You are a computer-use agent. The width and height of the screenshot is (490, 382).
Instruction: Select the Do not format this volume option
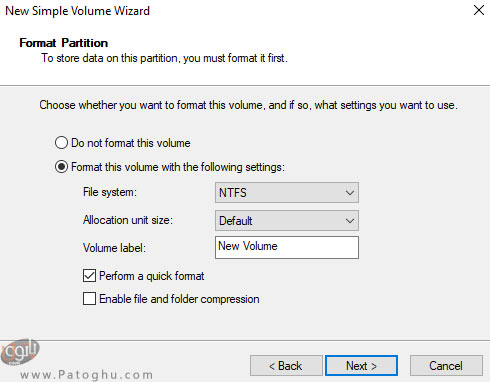(61, 143)
